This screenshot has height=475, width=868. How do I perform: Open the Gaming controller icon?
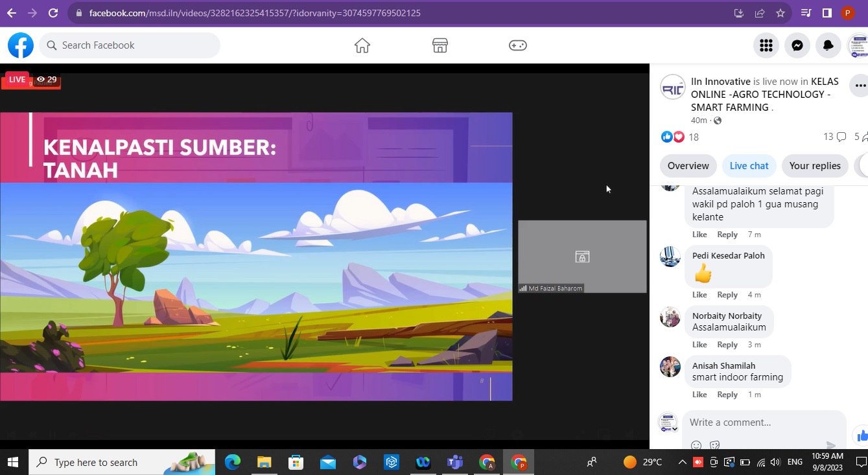click(x=517, y=45)
